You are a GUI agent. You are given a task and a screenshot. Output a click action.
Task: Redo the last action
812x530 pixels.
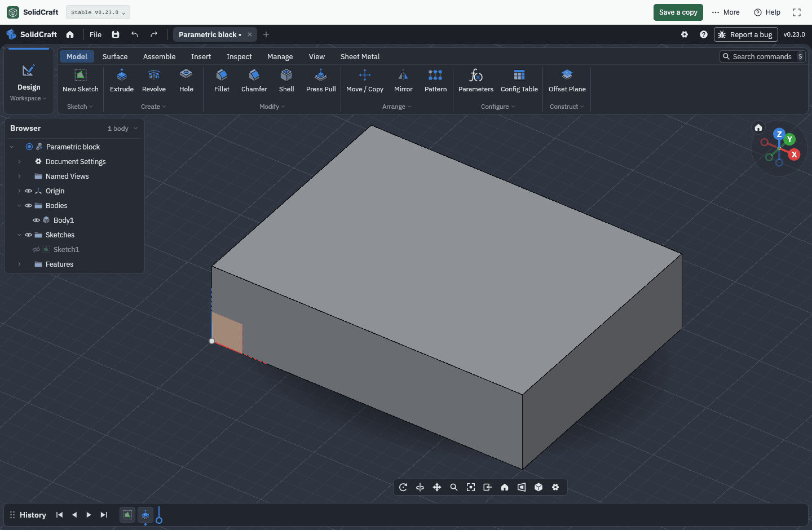154,34
